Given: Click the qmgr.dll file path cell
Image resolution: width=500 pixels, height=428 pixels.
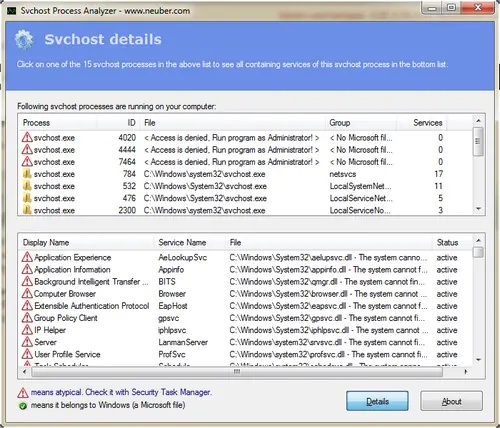Looking at the screenshot, I should click(327, 282).
